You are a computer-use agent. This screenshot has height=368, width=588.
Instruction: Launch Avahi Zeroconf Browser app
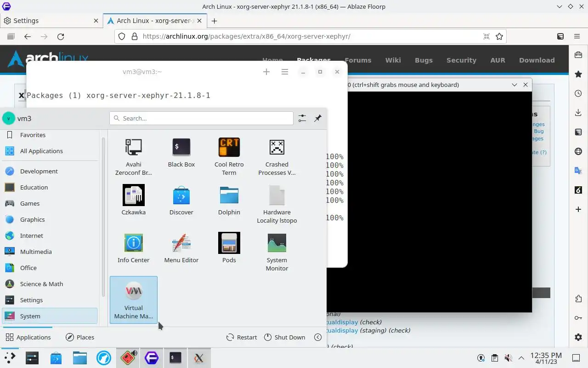click(133, 156)
